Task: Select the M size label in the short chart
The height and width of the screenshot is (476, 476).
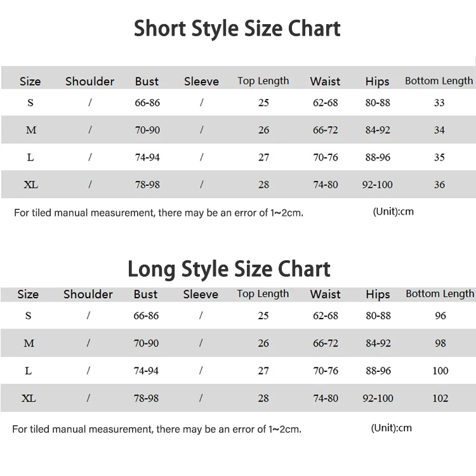Action: point(30,130)
